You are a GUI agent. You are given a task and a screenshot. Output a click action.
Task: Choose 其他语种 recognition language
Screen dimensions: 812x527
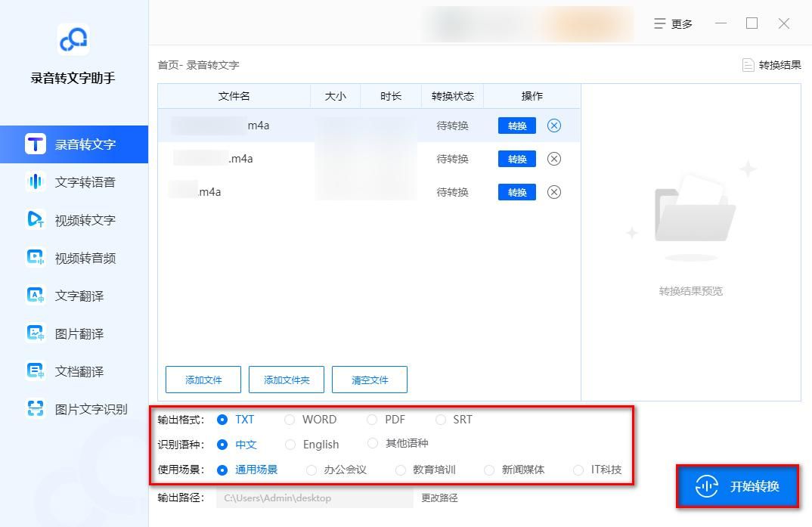tap(398, 443)
